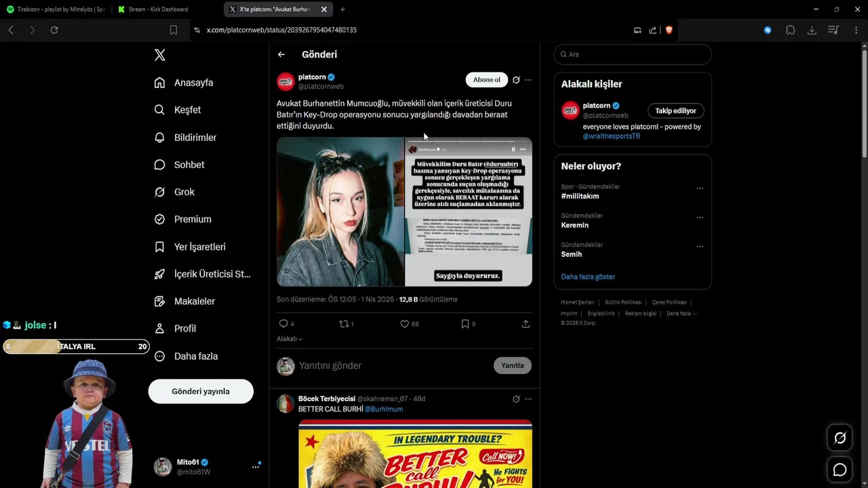Open platcorn avatar on the post
Screen dimensions: 868x488
point(285,81)
